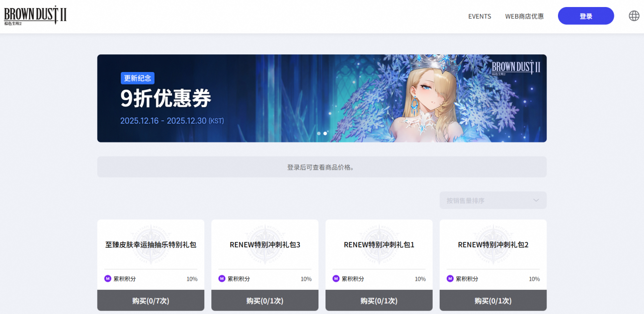Viewport: 644px width, 314px height.
Task: Click points M icon on RENEW特别冲刺礼包3 card
Action: (222, 278)
